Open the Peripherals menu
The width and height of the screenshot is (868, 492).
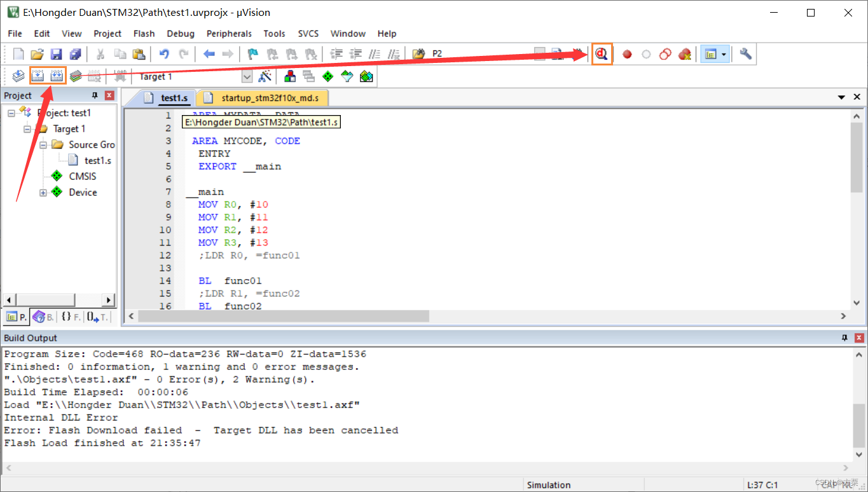(229, 34)
